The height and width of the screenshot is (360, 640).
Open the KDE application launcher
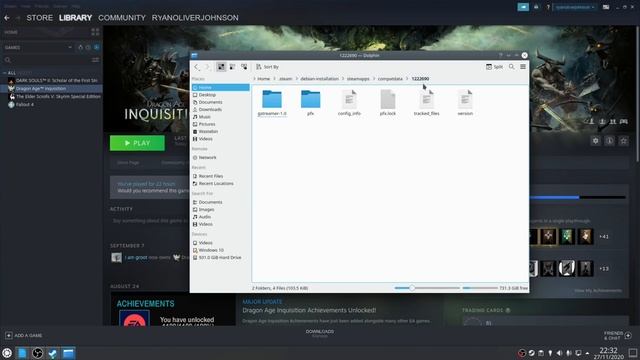click(x=7, y=353)
